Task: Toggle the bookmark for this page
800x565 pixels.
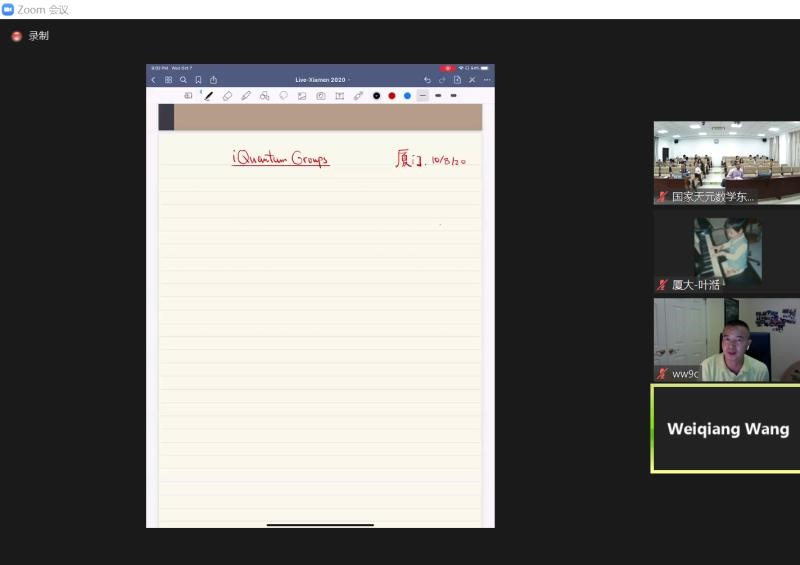Action: point(198,80)
